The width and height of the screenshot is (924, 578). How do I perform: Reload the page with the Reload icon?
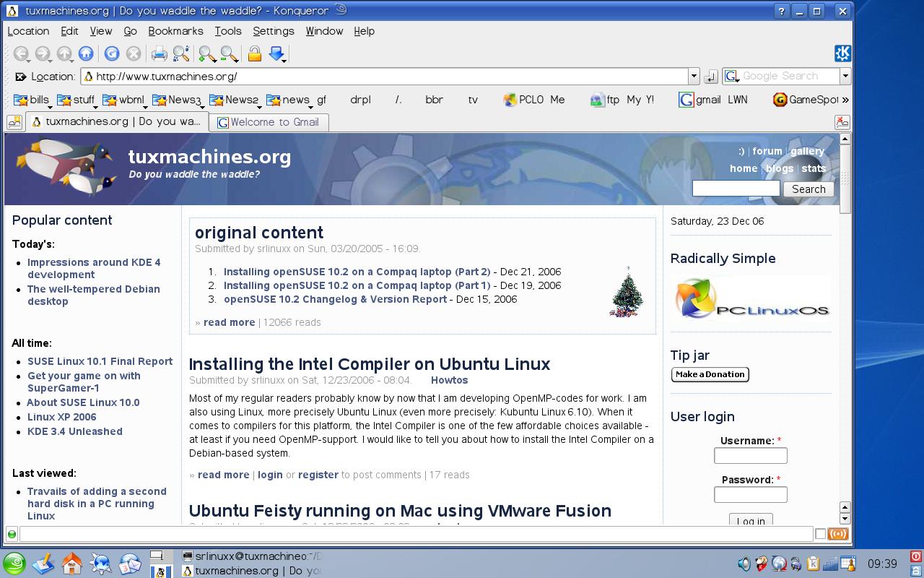pyautogui.click(x=111, y=53)
